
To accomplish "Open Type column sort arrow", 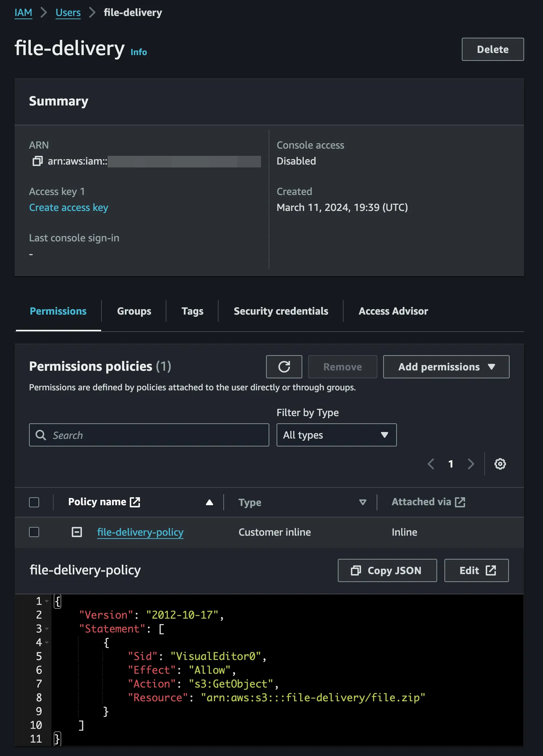I will (x=362, y=502).
